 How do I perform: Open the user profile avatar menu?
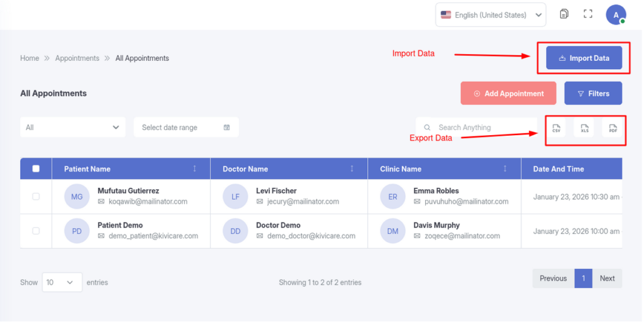click(x=616, y=14)
